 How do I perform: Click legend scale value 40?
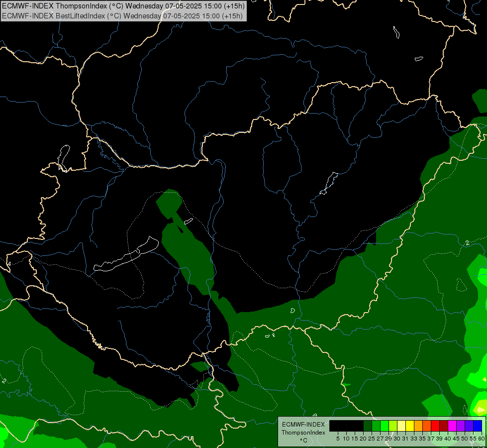click(448, 439)
